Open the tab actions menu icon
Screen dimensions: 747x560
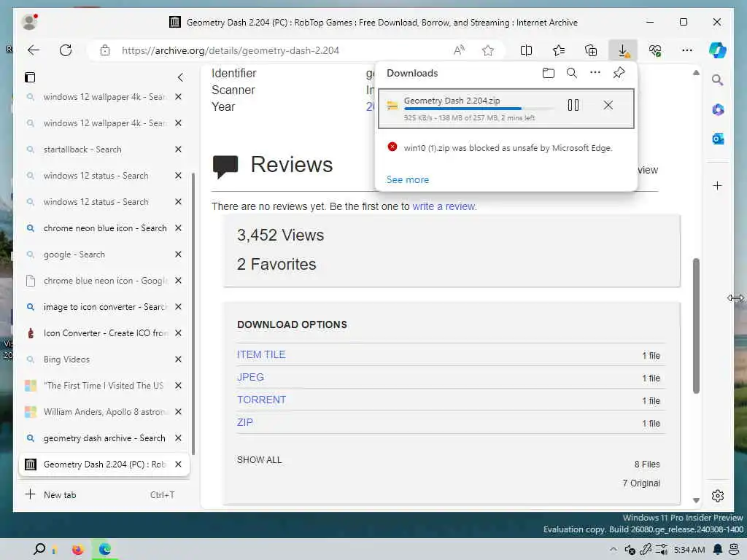tap(30, 77)
